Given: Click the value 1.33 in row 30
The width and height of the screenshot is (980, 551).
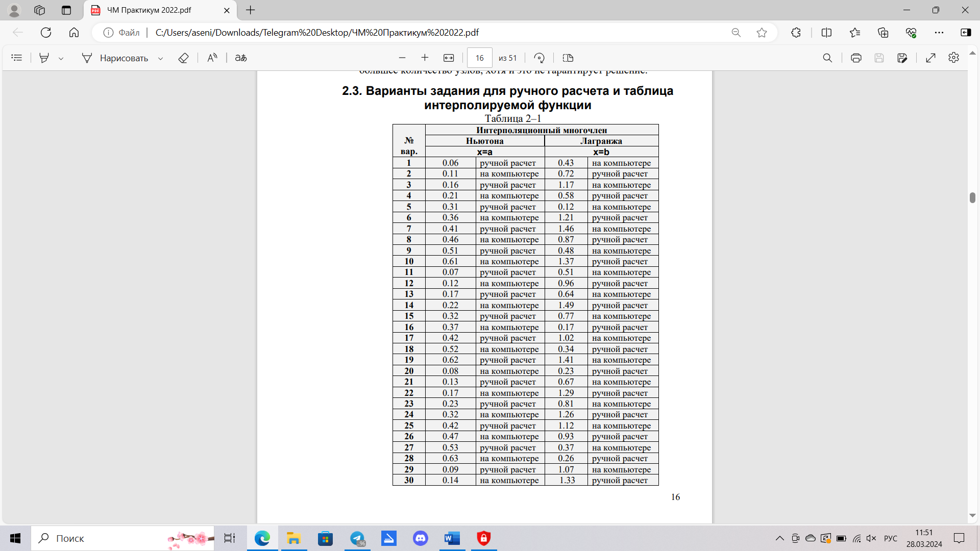Looking at the screenshot, I should 567,480.
